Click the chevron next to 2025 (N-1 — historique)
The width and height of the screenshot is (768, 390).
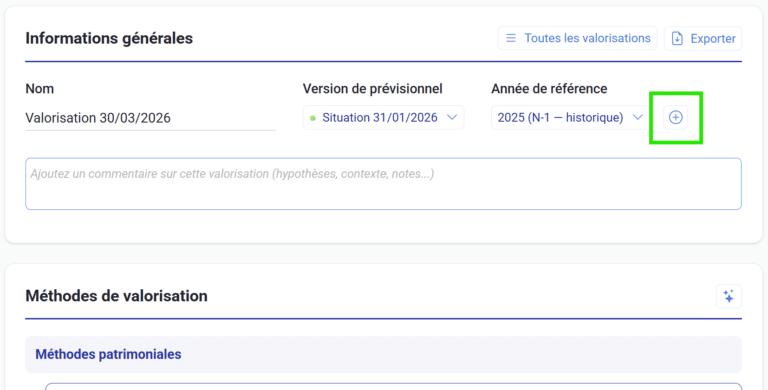click(x=637, y=117)
